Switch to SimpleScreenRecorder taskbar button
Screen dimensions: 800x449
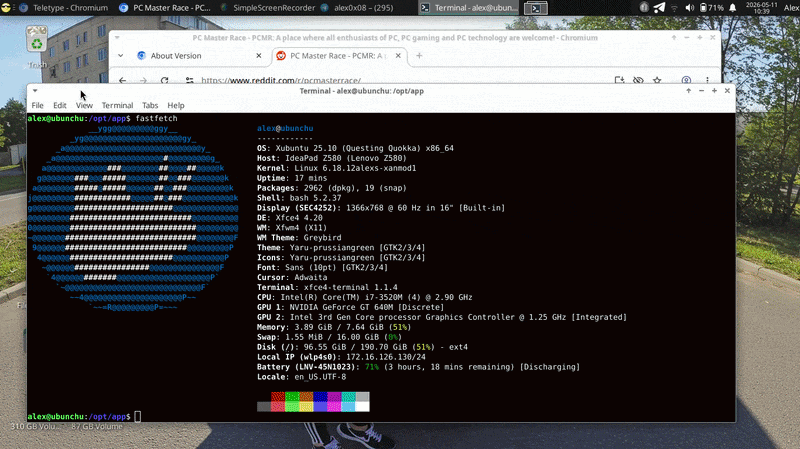(268, 8)
